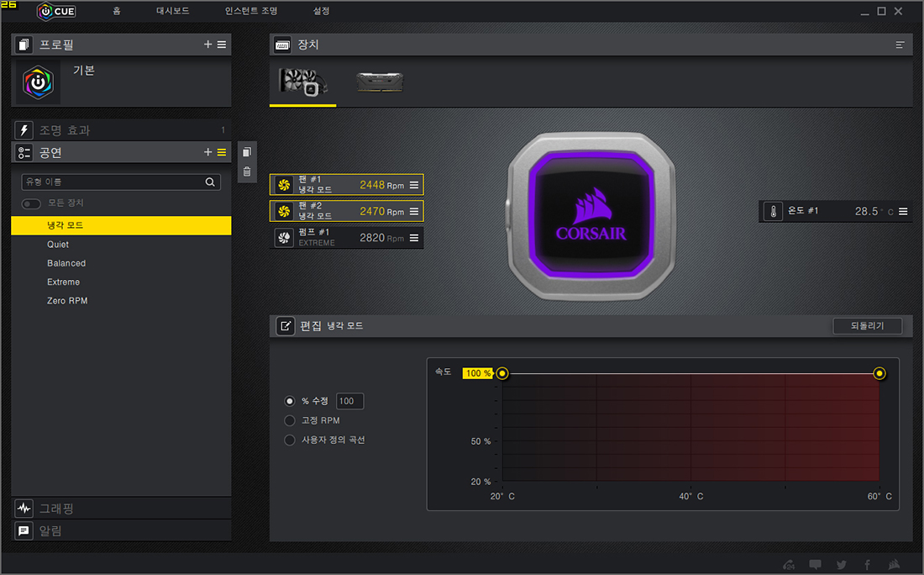This screenshot has height=575, width=924.
Task: Select the 사용자 정의 곡선 radio option
Action: (x=289, y=440)
